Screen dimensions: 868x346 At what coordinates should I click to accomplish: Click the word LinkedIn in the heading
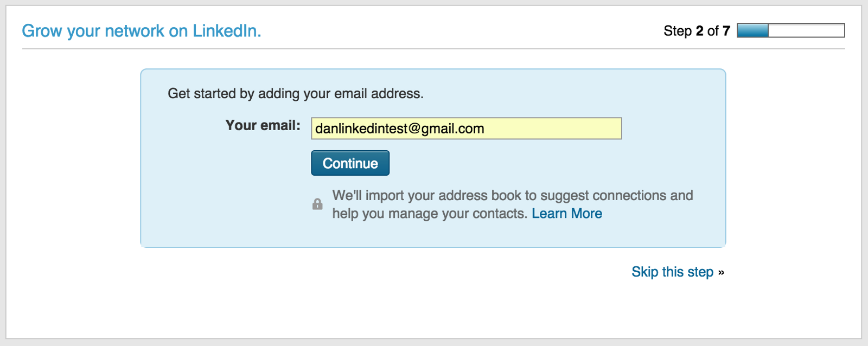coord(226,31)
